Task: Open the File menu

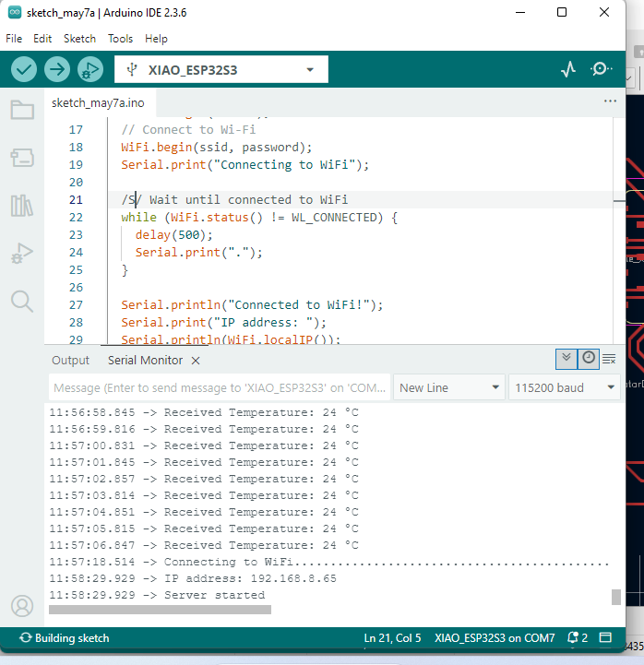Action: 14,39
